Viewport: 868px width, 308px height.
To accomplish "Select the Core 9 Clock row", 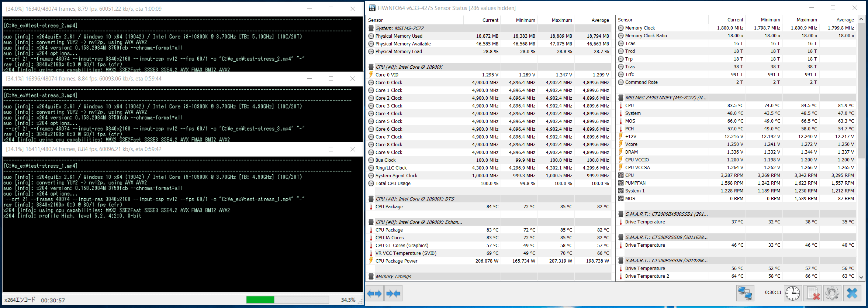I will point(489,152).
